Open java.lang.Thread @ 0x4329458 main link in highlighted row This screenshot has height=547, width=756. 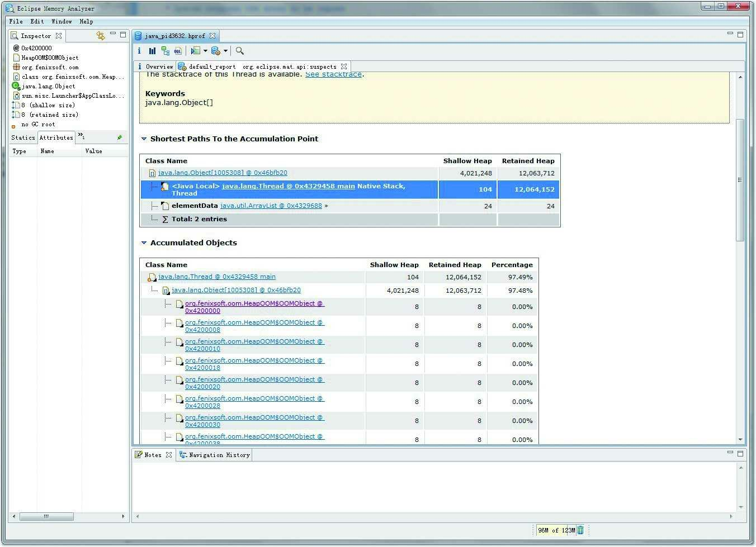pyautogui.click(x=289, y=186)
